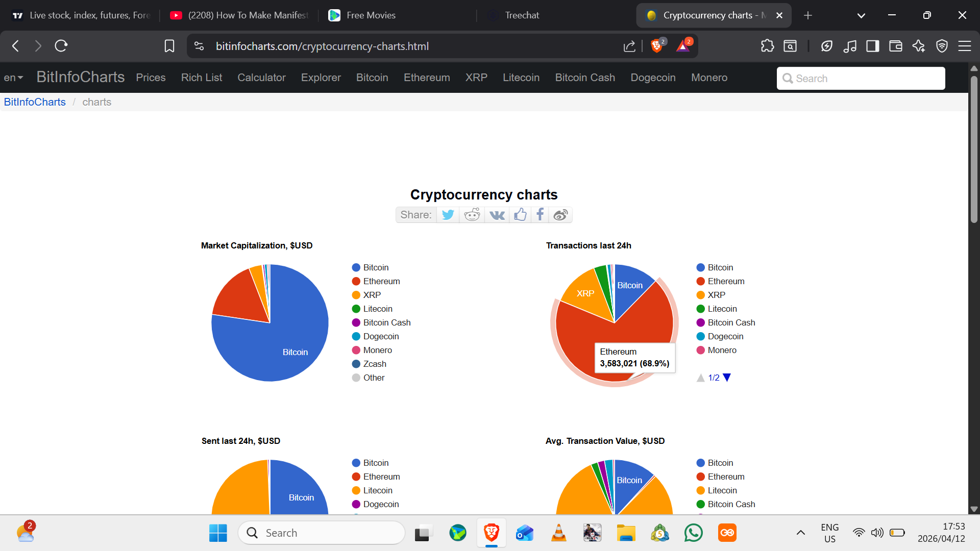Share page via Facebook icon
Image resolution: width=980 pixels, height=551 pixels.
coord(540,214)
